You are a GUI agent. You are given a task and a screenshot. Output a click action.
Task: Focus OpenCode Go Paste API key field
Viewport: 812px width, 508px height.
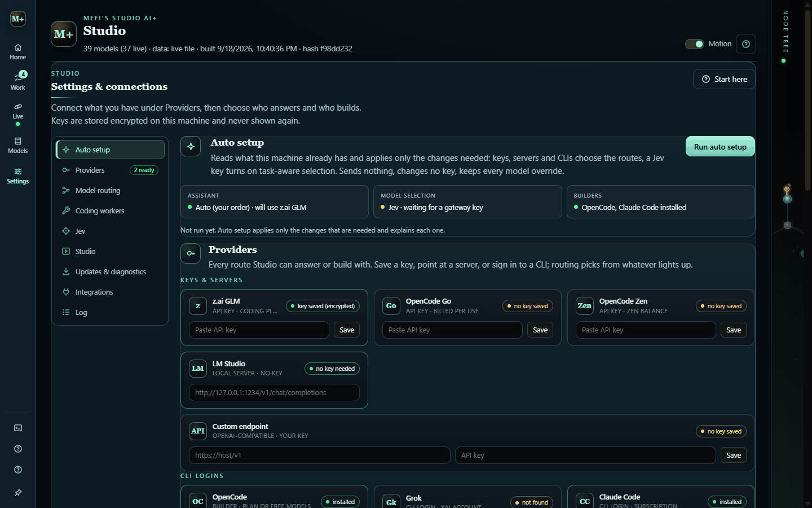point(452,330)
